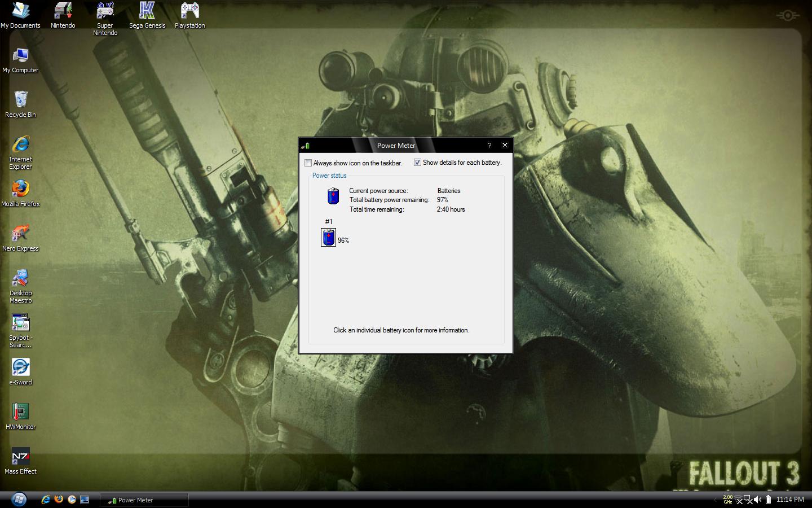This screenshot has height=508, width=812.
Task: Click Show Desktop quick launch icon
Action: pyautogui.click(x=85, y=500)
